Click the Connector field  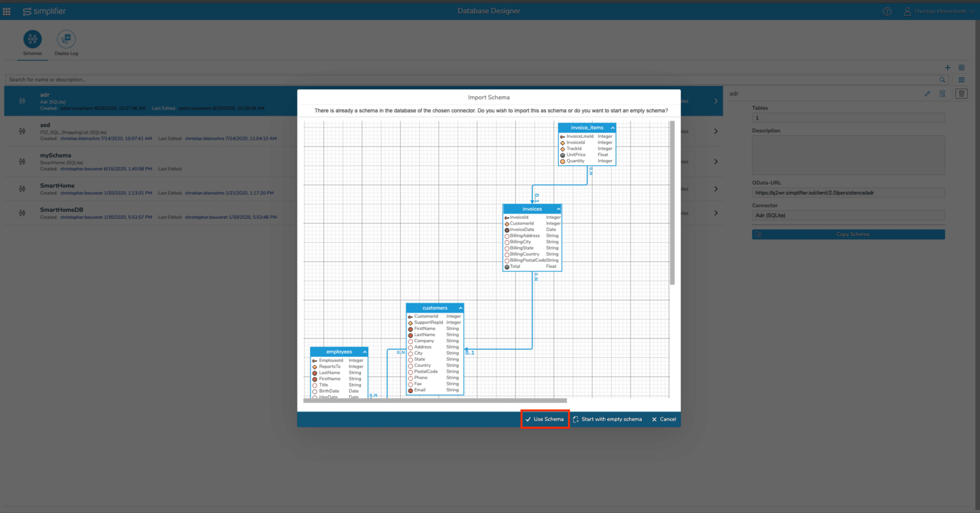(849, 216)
